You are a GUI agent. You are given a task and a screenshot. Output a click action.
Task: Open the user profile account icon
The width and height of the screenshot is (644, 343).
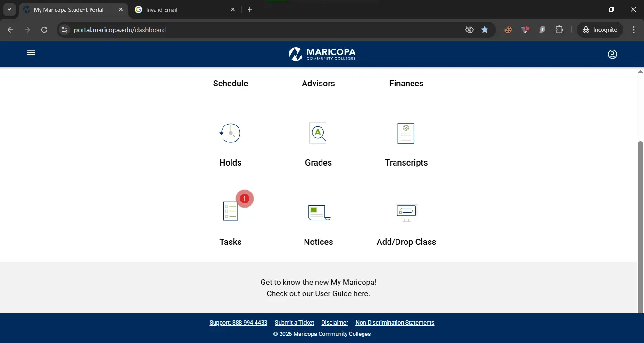(x=612, y=54)
